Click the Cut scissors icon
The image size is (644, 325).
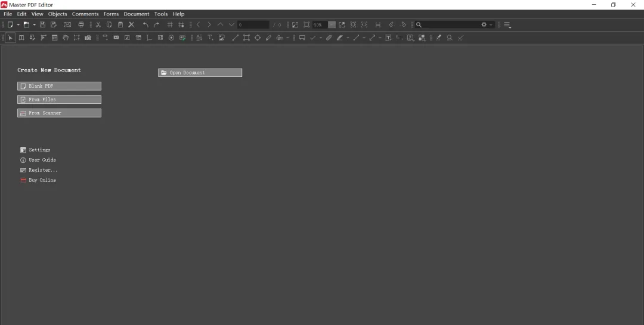(x=98, y=24)
